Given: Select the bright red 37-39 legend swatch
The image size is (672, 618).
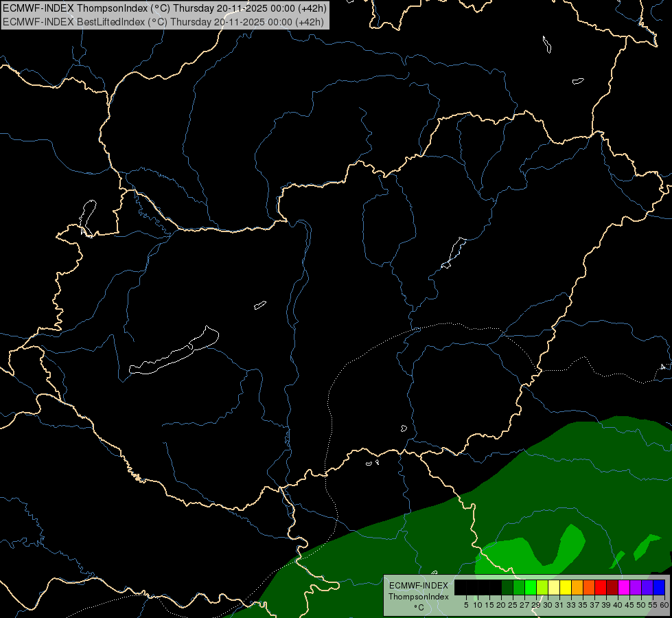Looking at the screenshot, I should (601, 587).
